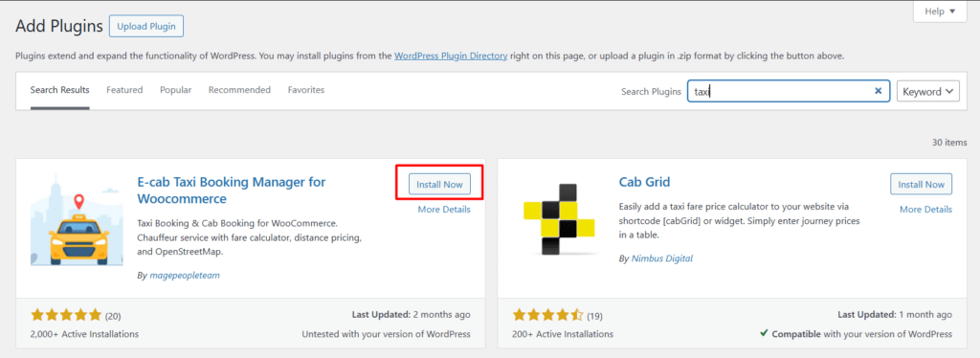Open E-cab Taxi Booking Manager title link
Screen dimensions: 980x358
pos(232,190)
